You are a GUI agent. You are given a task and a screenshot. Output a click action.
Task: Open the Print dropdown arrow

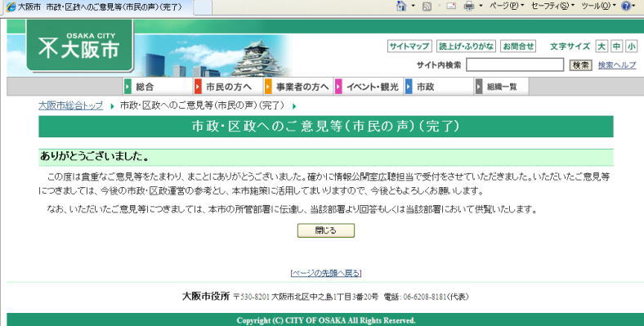[481, 7]
